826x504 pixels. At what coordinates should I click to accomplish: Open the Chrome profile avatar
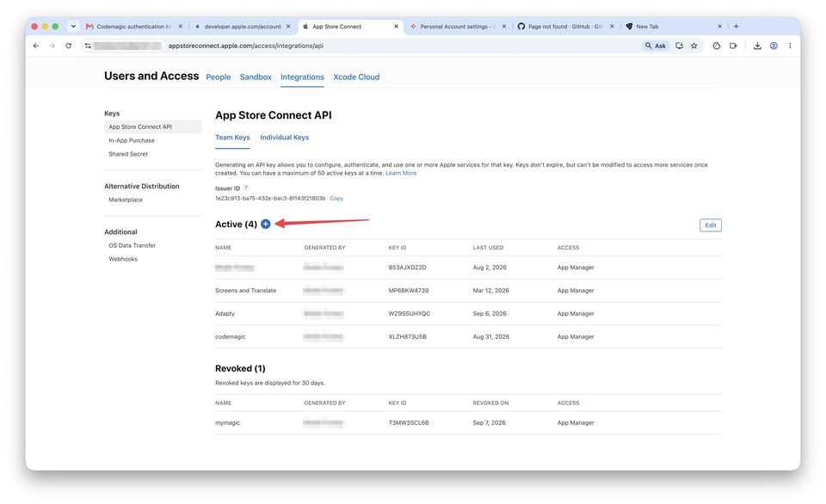[774, 46]
